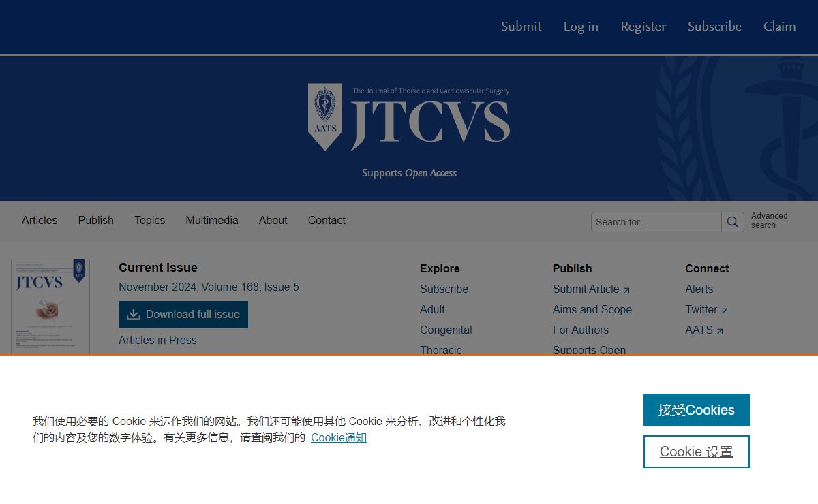Viewport: 818px width, 504px height.
Task: Open the Publish navigation menu
Action: click(x=96, y=221)
